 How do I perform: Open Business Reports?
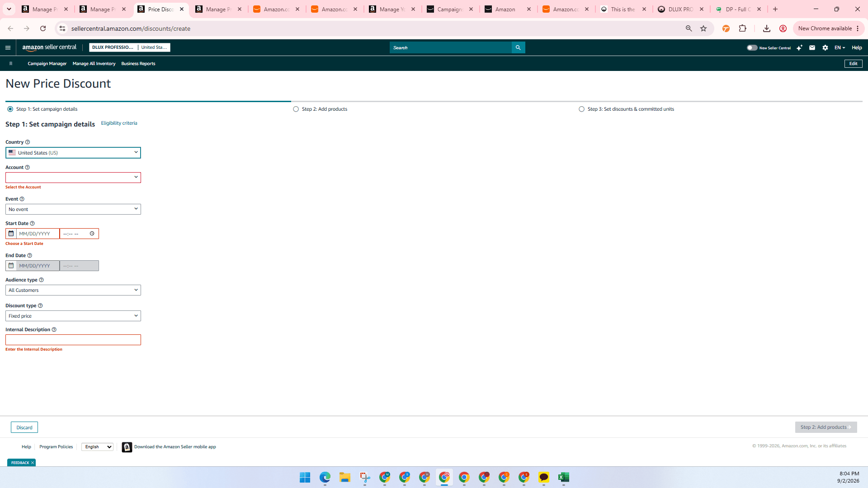[x=138, y=64]
